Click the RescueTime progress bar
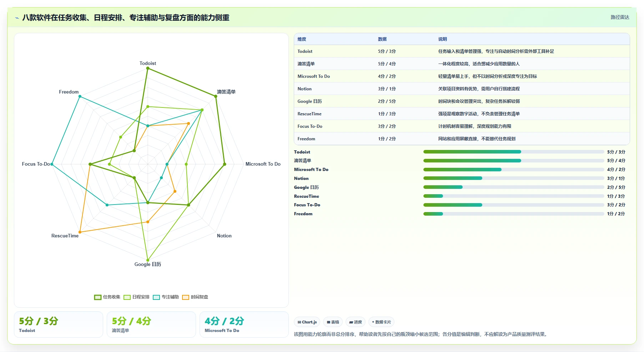This screenshot has width=644, height=352. click(x=514, y=196)
